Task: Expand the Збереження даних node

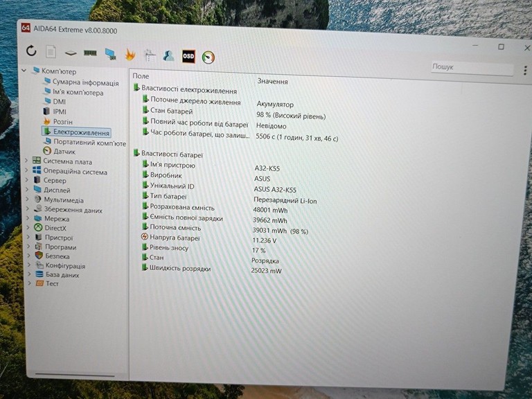Action: [28, 209]
